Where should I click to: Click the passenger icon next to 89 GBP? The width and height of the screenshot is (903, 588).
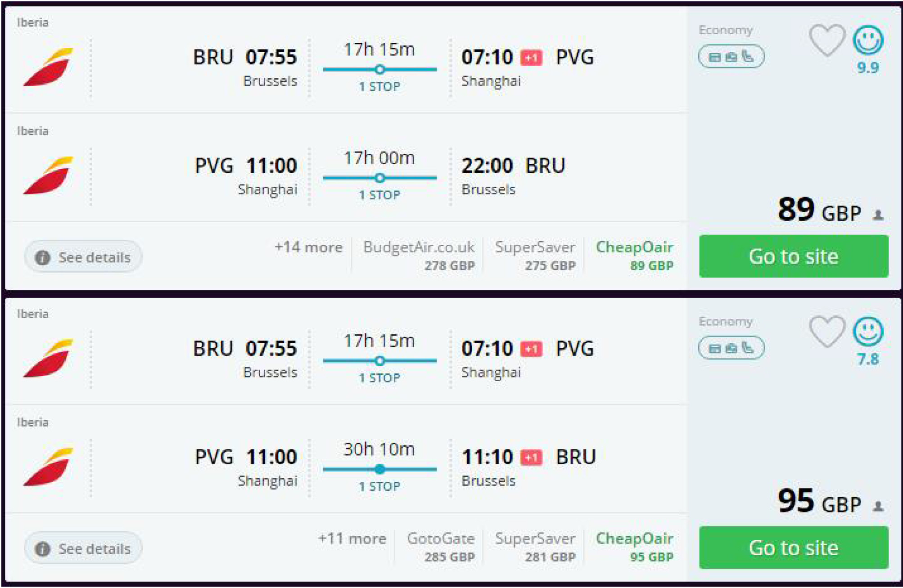point(878,215)
